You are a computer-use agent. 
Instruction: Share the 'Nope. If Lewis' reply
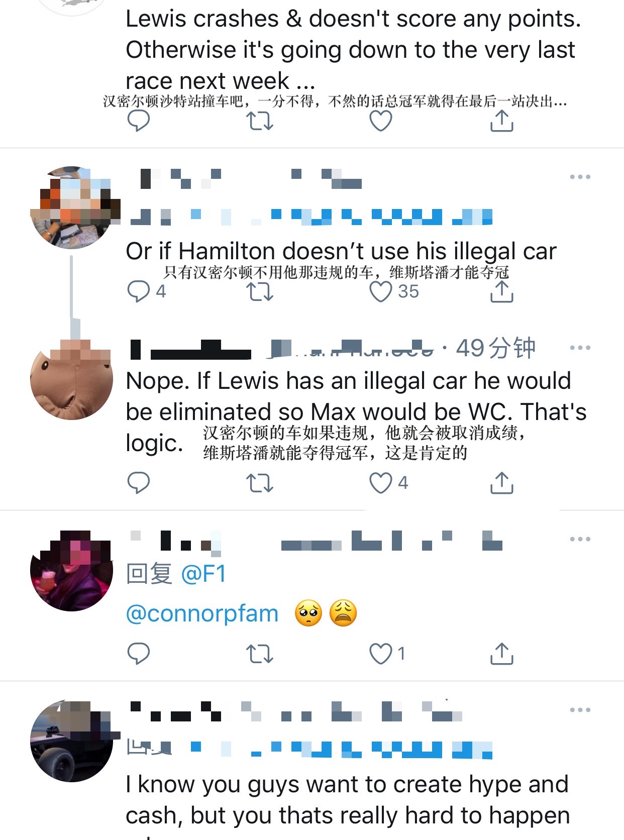click(x=501, y=482)
